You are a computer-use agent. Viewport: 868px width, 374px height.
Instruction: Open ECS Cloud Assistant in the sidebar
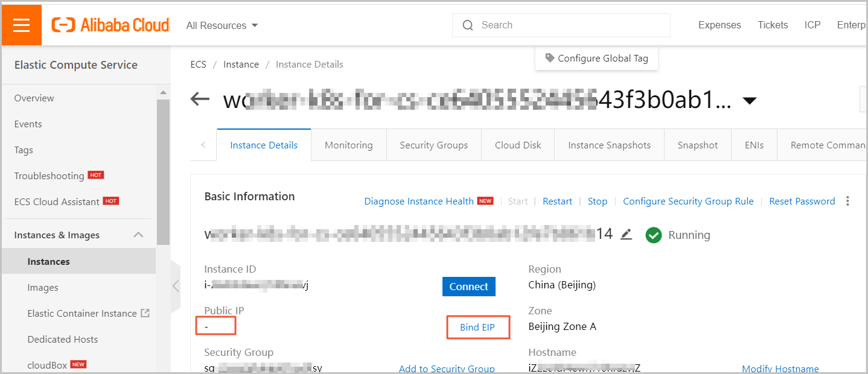pos(57,201)
